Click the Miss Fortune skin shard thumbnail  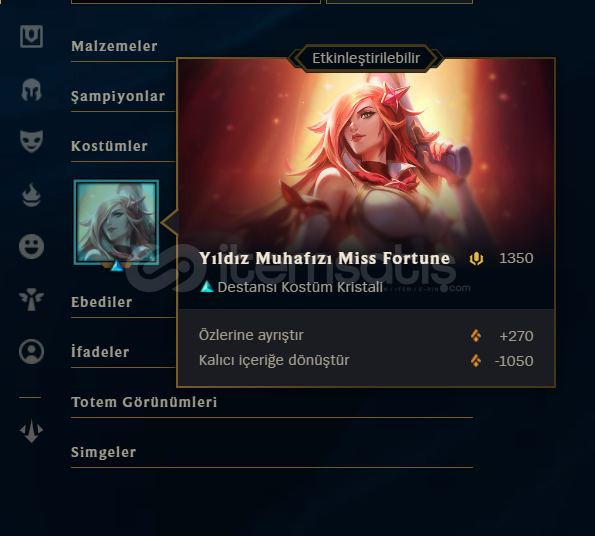click(116, 222)
